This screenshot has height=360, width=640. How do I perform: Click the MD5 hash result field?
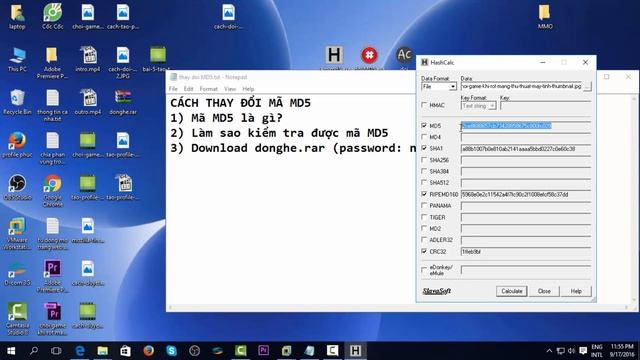click(526, 126)
